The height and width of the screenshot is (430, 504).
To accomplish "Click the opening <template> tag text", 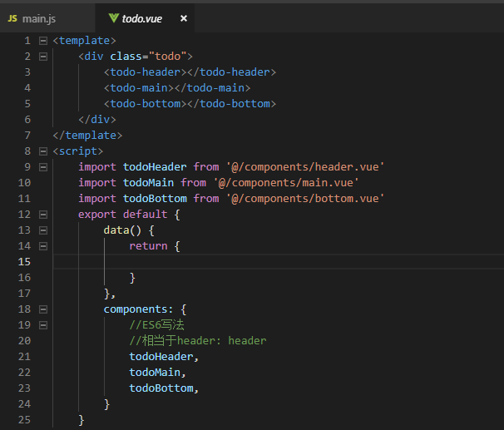I will pyautogui.click(x=85, y=41).
